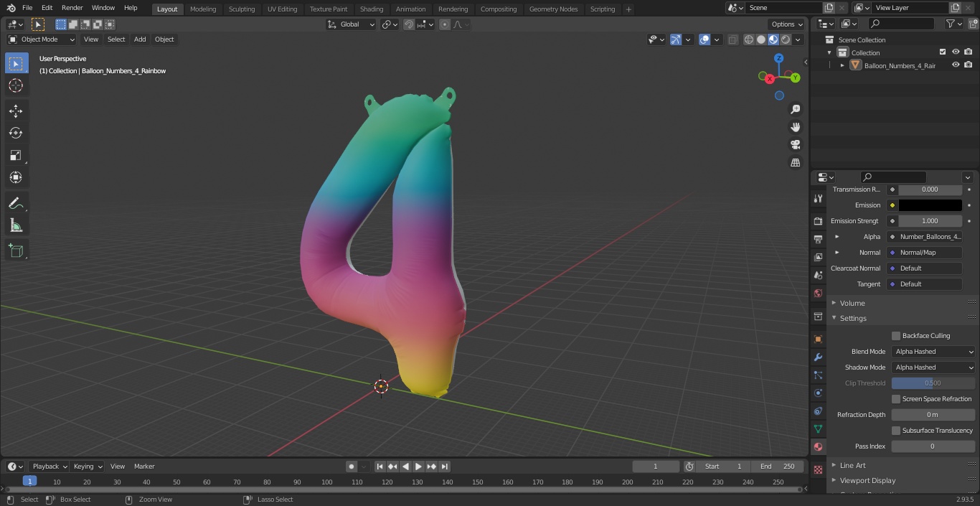Toggle X-ray view button

[x=732, y=39]
